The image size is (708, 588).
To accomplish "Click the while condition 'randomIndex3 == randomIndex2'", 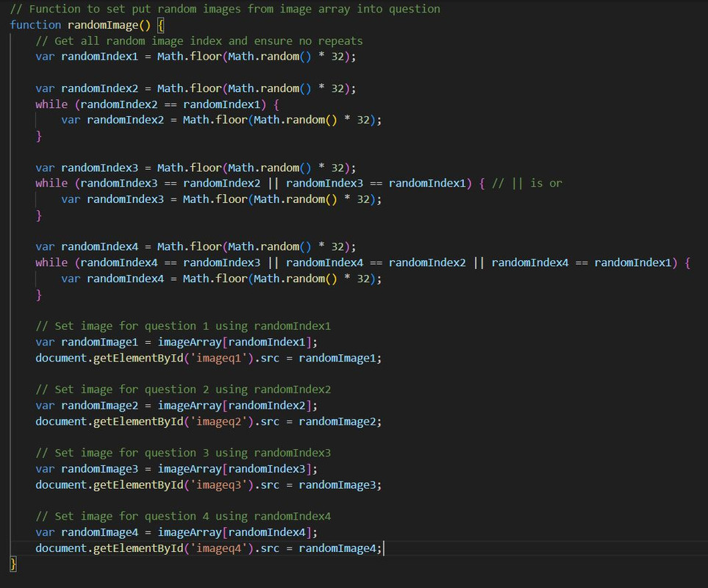I will (171, 183).
